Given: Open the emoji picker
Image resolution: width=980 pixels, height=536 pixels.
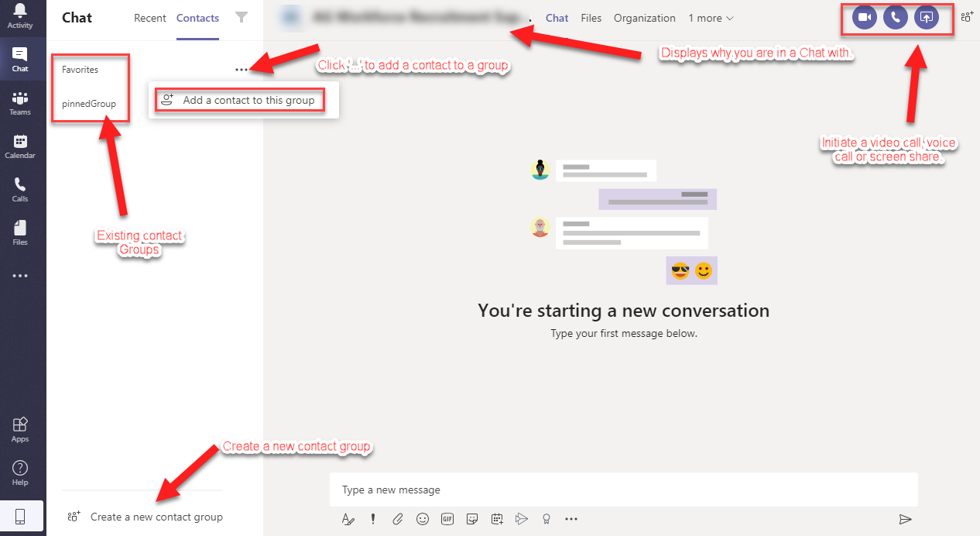Looking at the screenshot, I should [x=423, y=519].
